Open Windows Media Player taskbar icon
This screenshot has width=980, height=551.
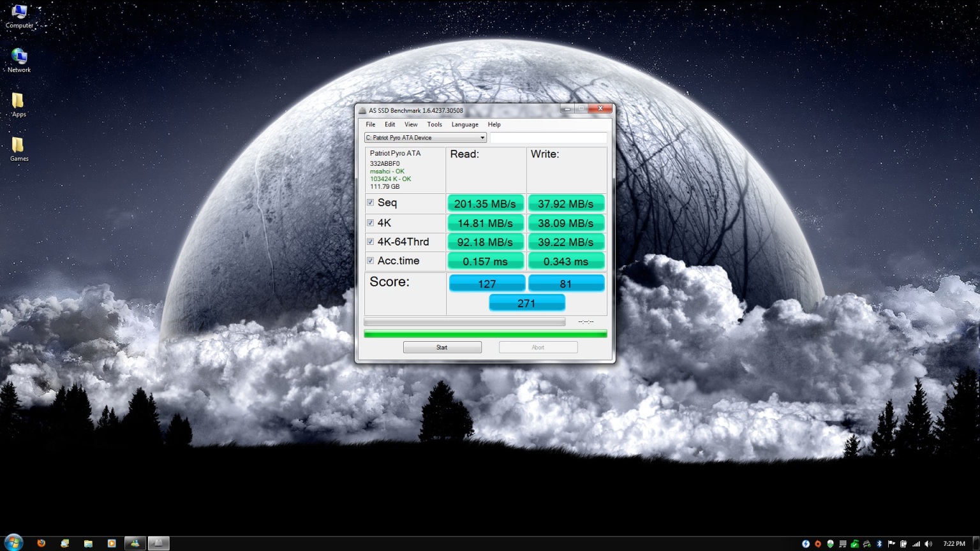[112, 543]
